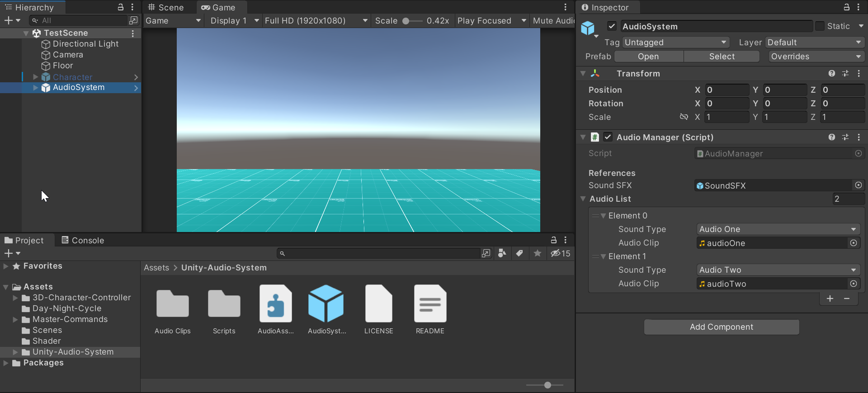The width and height of the screenshot is (868, 393).
Task: Switch to the Console tab
Action: coord(83,241)
